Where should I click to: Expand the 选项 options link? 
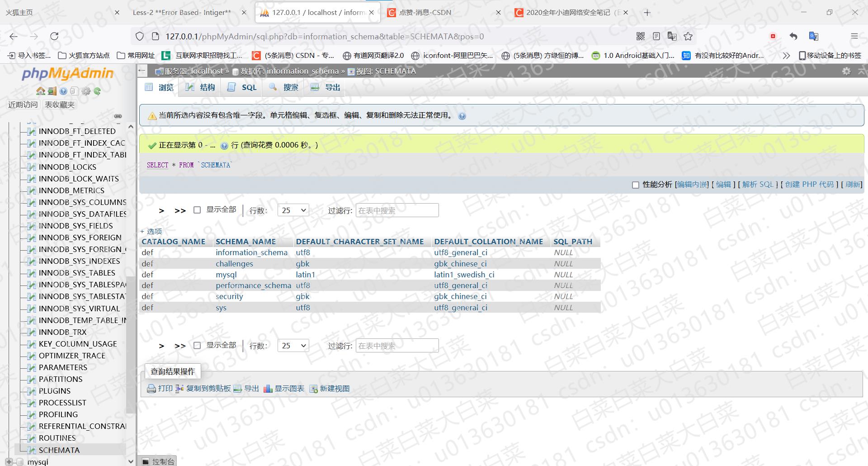click(x=151, y=231)
